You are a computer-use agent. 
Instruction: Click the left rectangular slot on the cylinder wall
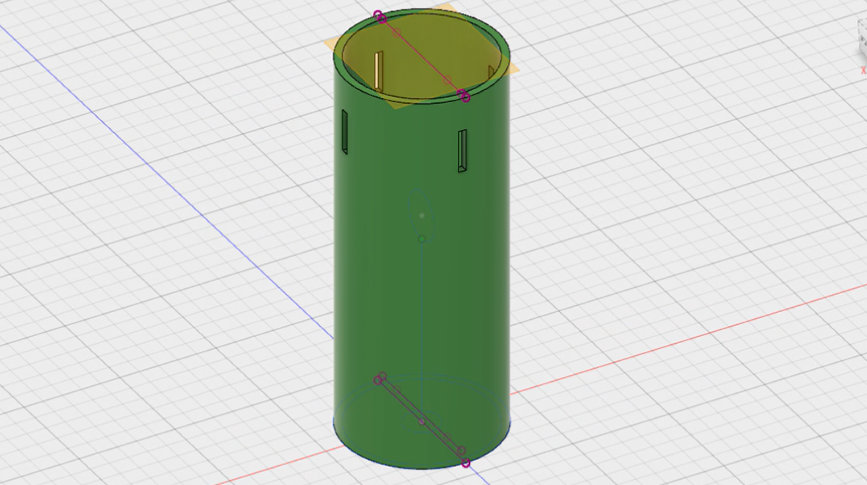click(x=344, y=132)
